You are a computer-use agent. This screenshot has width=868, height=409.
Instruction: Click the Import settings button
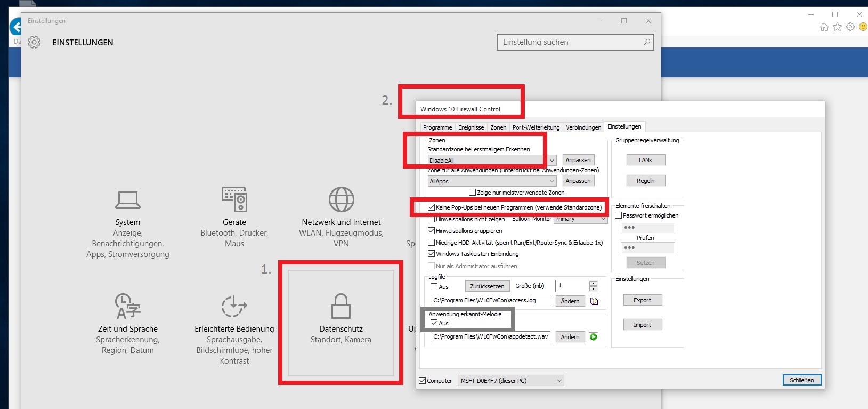[x=642, y=325]
